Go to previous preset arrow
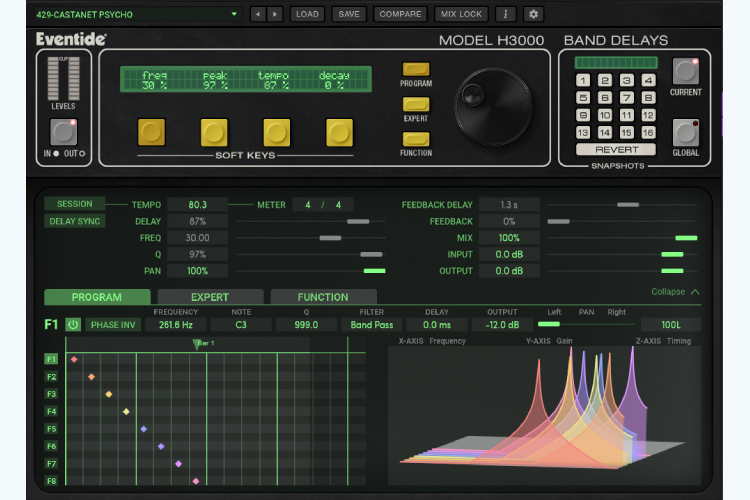This screenshot has height=500, width=750. tap(258, 14)
